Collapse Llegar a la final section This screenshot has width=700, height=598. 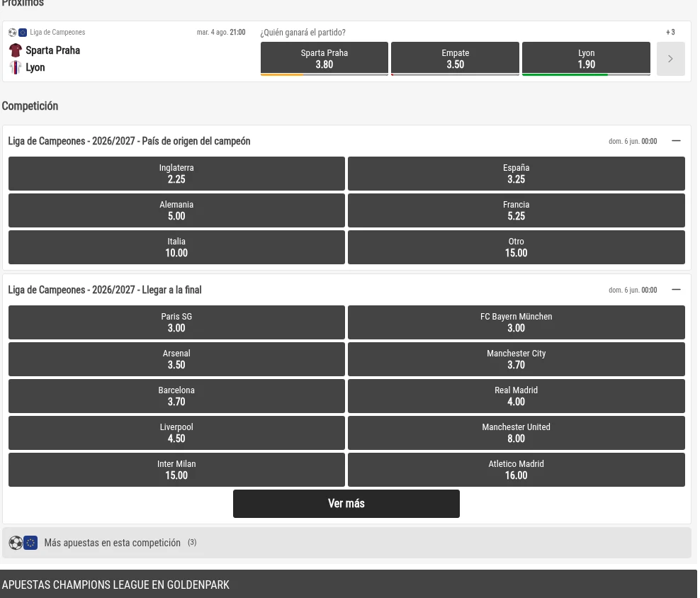(x=676, y=290)
